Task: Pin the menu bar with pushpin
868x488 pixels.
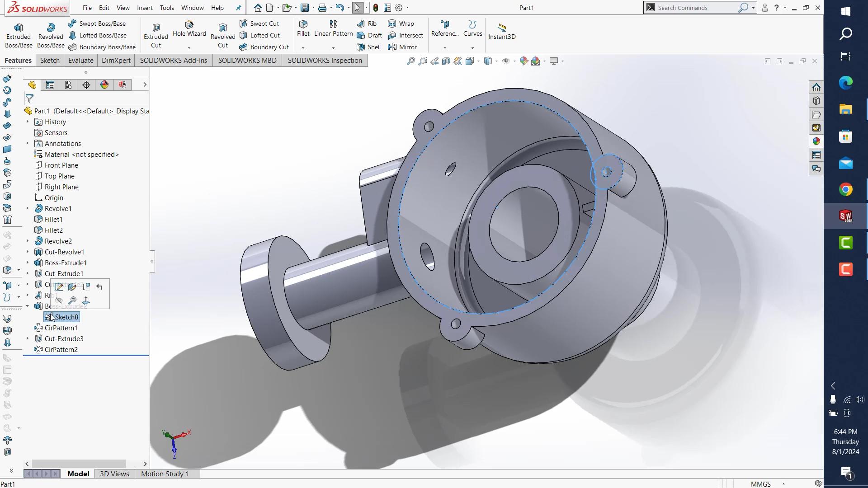Action: tap(239, 8)
